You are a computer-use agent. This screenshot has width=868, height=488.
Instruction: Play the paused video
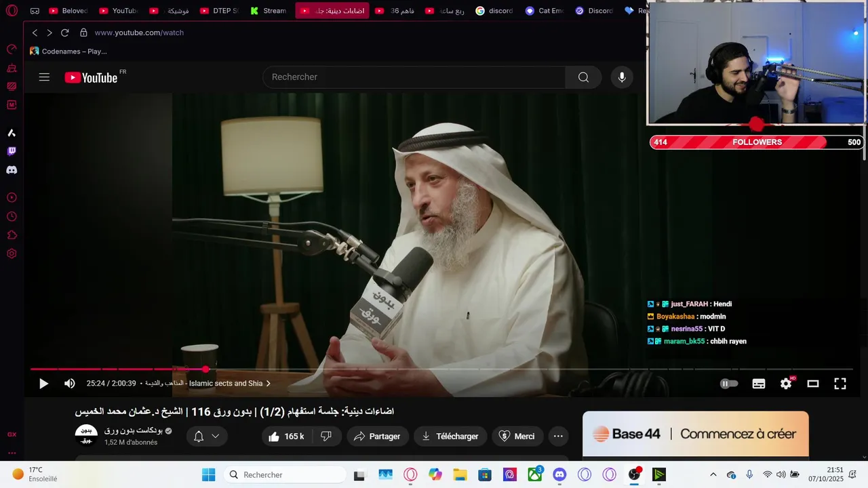click(x=43, y=384)
